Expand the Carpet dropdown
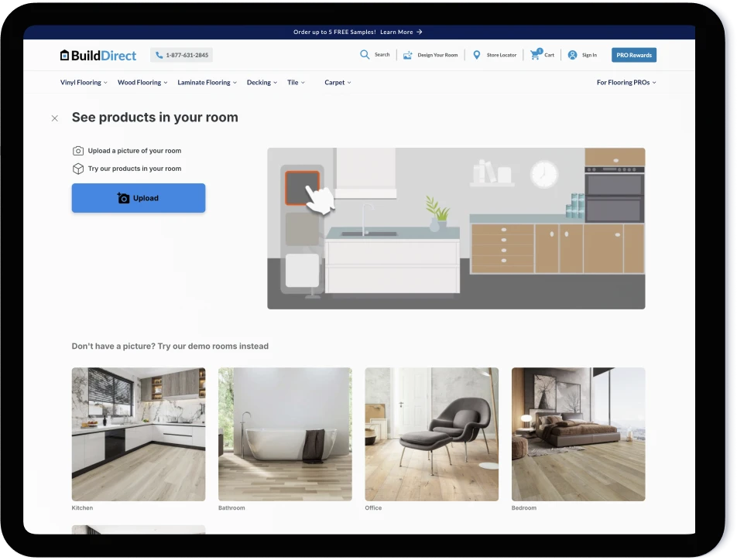 338,83
